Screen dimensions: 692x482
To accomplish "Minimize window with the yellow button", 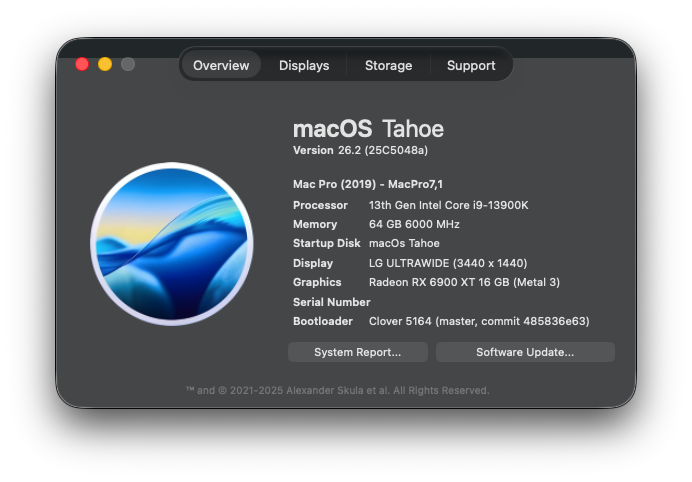I will click(x=105, y=64).
